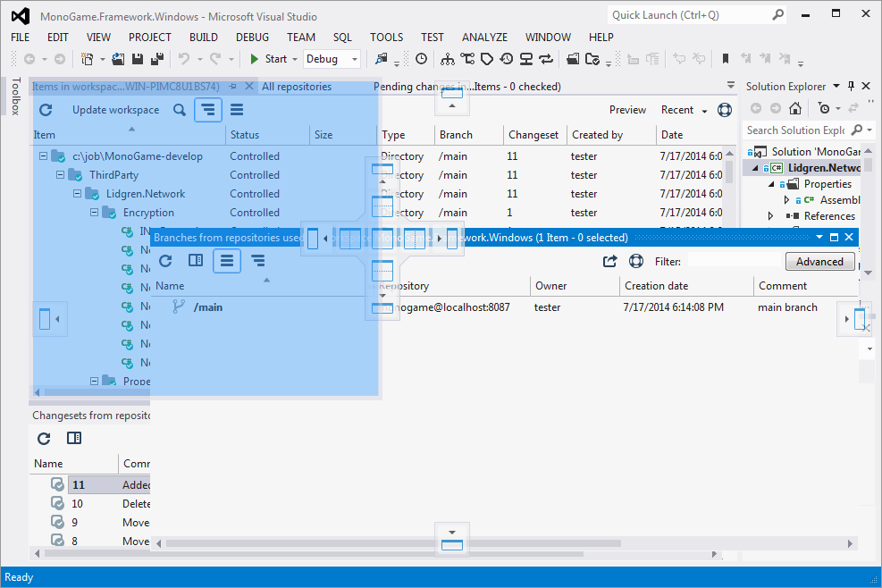Toggle flat list view in Branches panel
This screenshot has width=882, height=588.
[227, 261]
